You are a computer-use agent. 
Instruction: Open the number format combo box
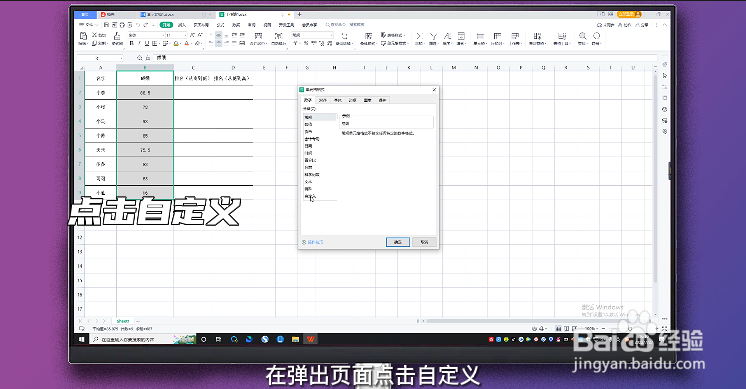[312, 35]
